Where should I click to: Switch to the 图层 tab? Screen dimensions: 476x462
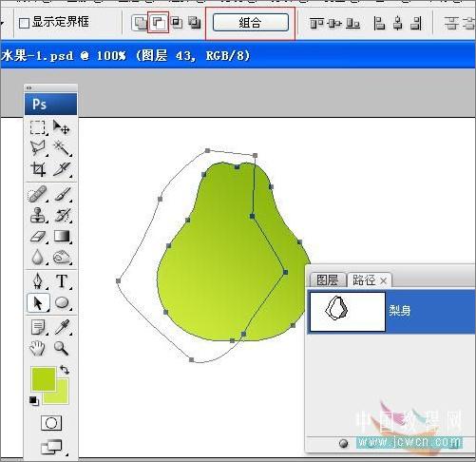pos(327,280)
